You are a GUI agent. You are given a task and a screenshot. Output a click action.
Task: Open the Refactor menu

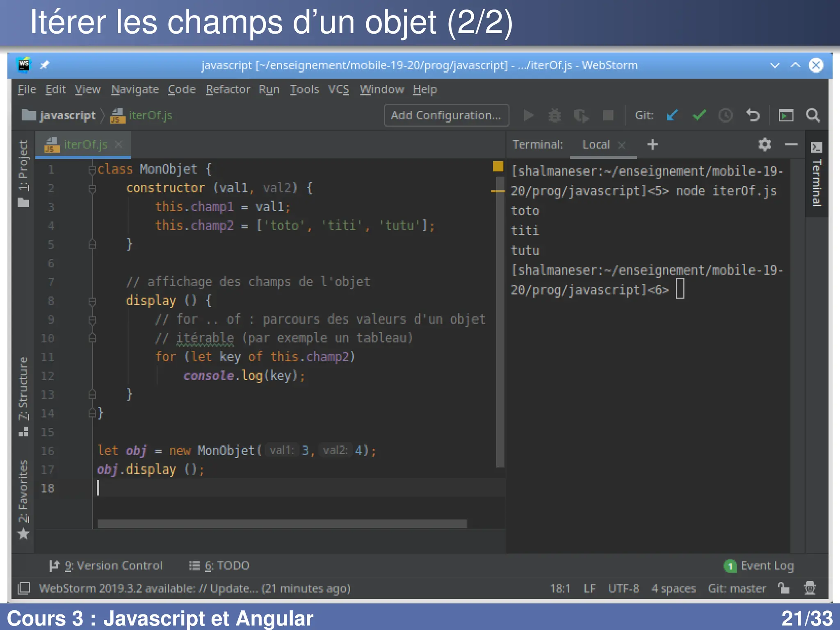pyautogui.click(x=228, y=89)
